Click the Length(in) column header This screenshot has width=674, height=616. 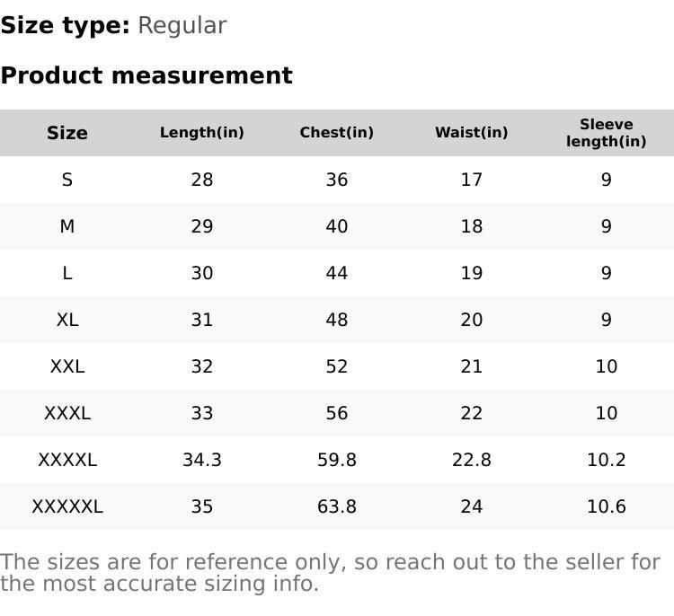[x=202, y=133]
